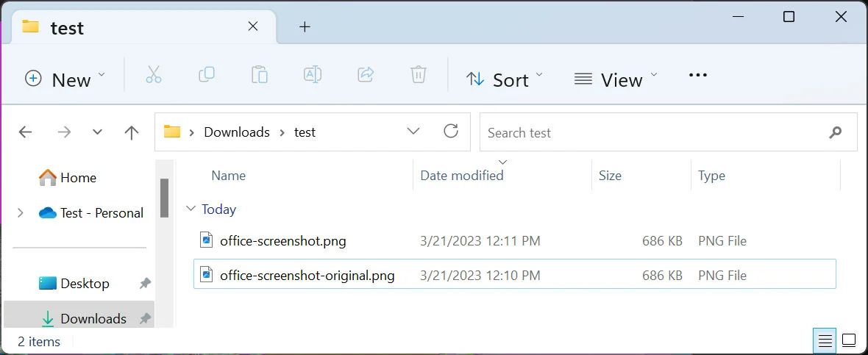
Task: Click the Rename icon in toolbar
Action: [x=313, y=74]
